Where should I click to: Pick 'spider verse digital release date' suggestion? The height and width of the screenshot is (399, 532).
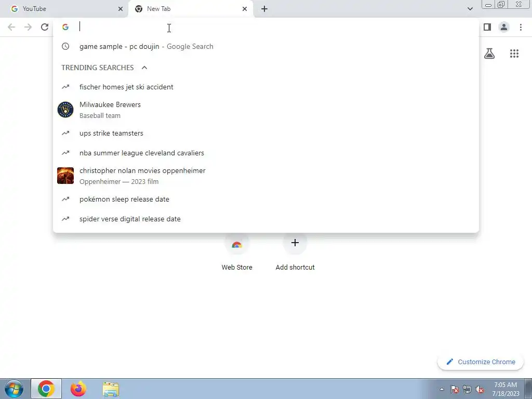coord(266,219)
